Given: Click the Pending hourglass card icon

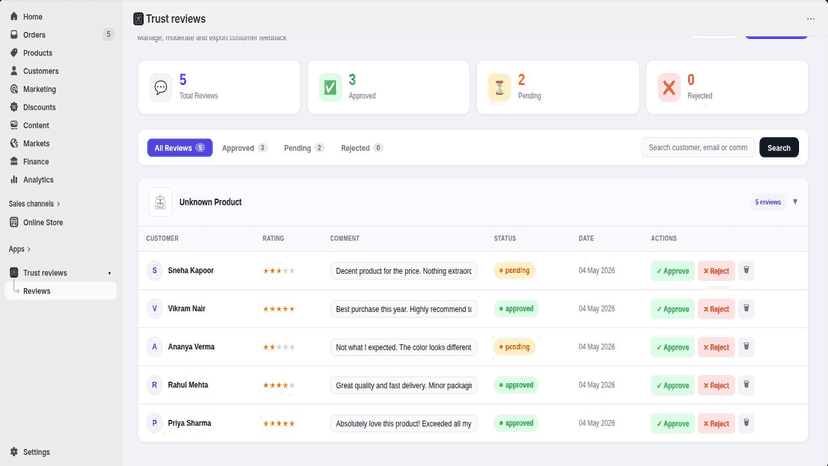Looking at the screenshot, I should [x=499, y=87].
